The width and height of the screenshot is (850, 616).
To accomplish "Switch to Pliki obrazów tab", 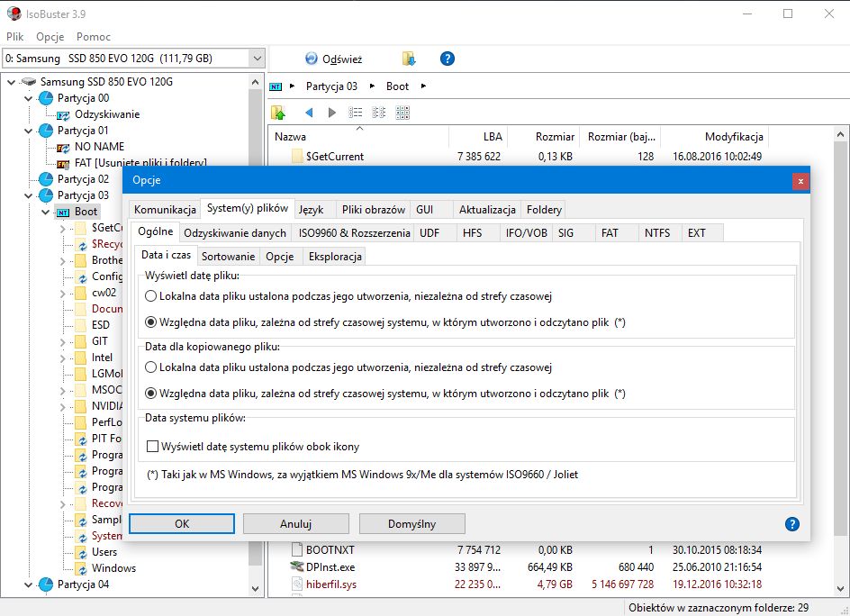I will click(x=374, y=209).
